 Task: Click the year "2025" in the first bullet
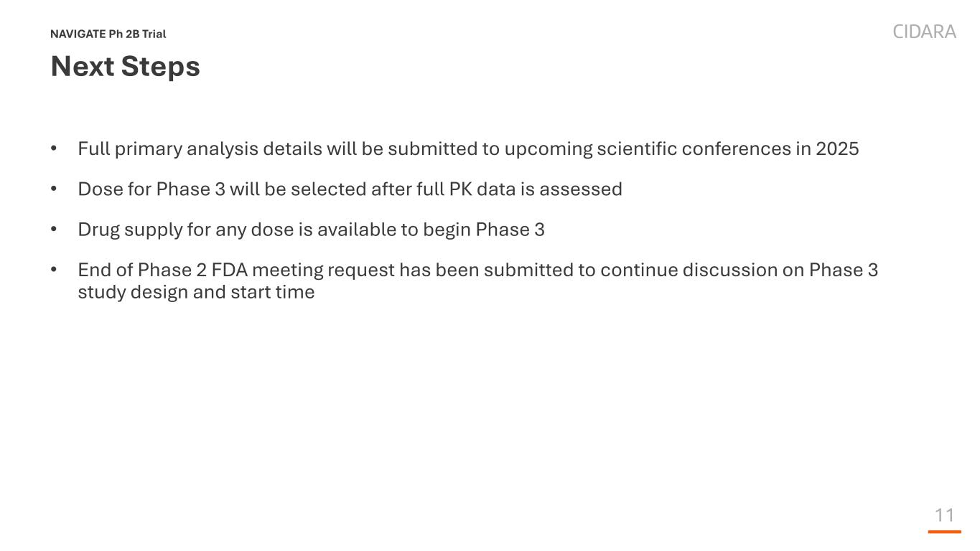click(837, 149)
